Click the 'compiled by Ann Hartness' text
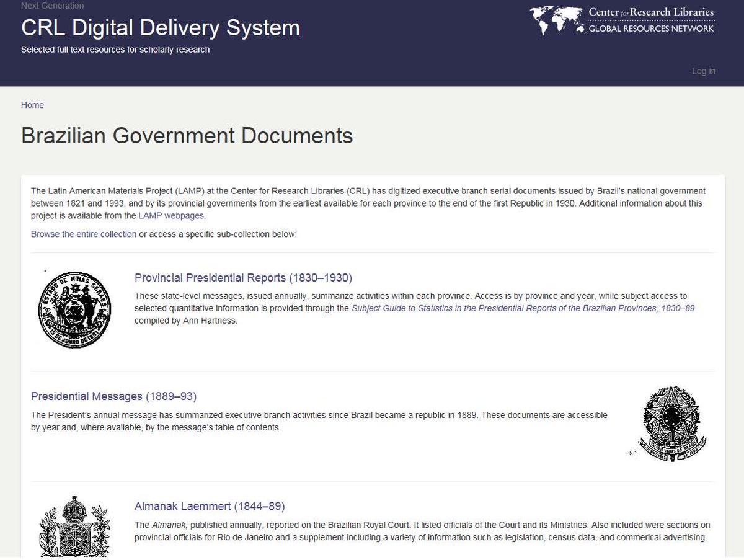Screen dimensions: 744x560 (x=186, y=321)
